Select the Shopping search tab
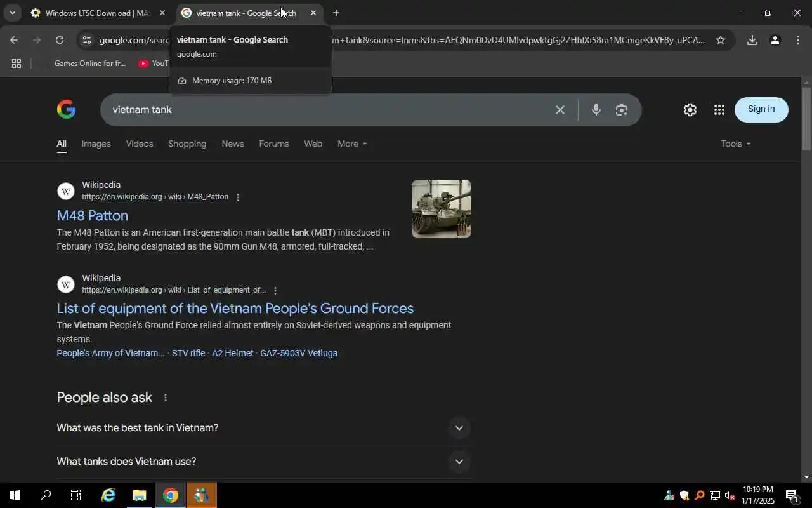Screen dimensions: 812x508 (187, 144)
